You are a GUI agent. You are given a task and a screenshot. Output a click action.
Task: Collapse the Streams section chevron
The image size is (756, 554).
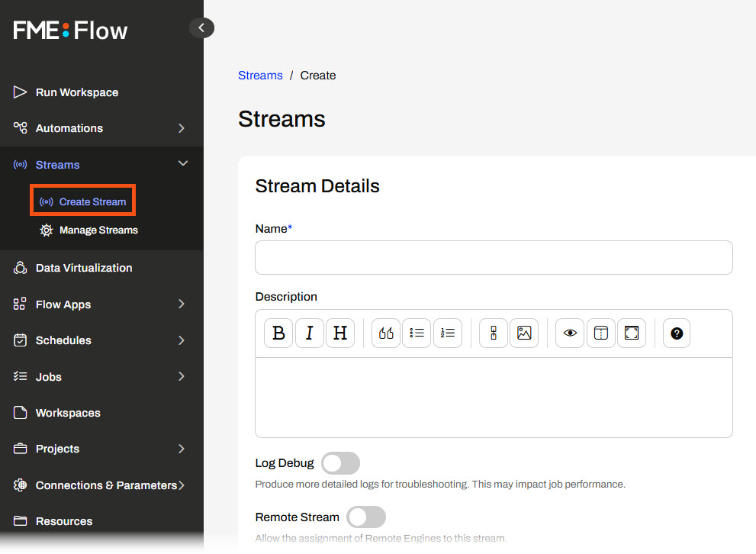(x=182, y=164)
